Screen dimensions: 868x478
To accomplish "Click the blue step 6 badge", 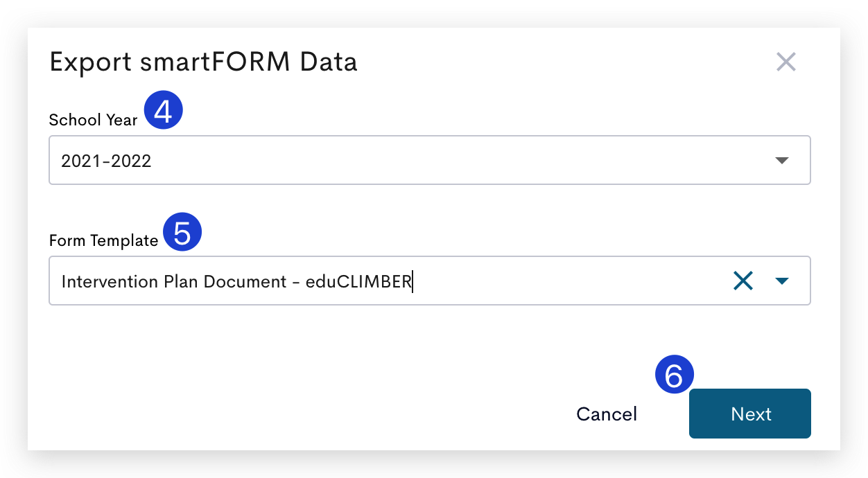I will coord(675,374).
